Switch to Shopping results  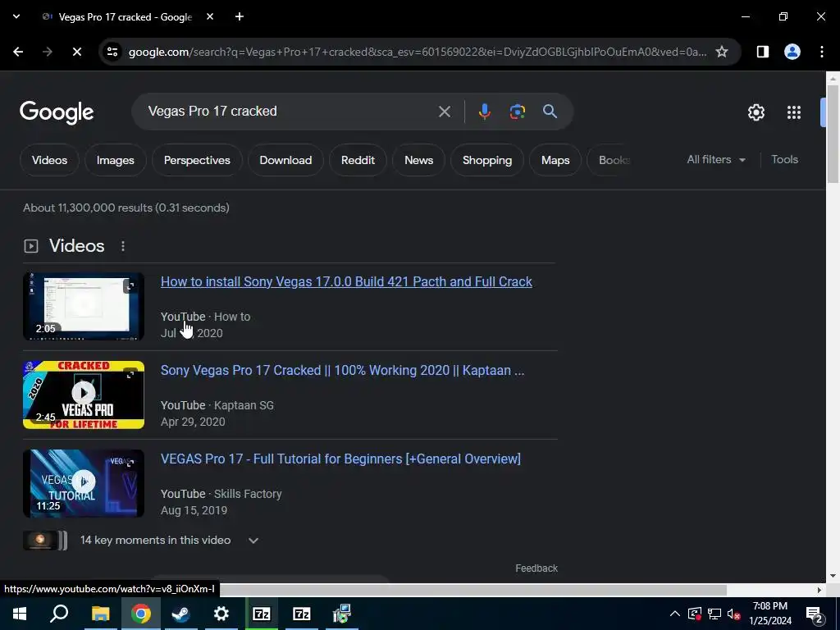(x=487, y=160)
